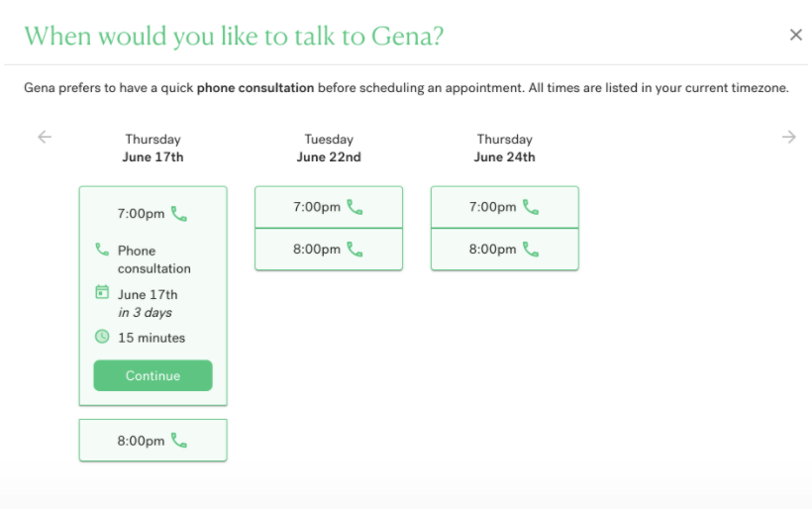Click phone icon in June 24th 8:00pm slot
This screenshot has height=509, width=812.
531,250
